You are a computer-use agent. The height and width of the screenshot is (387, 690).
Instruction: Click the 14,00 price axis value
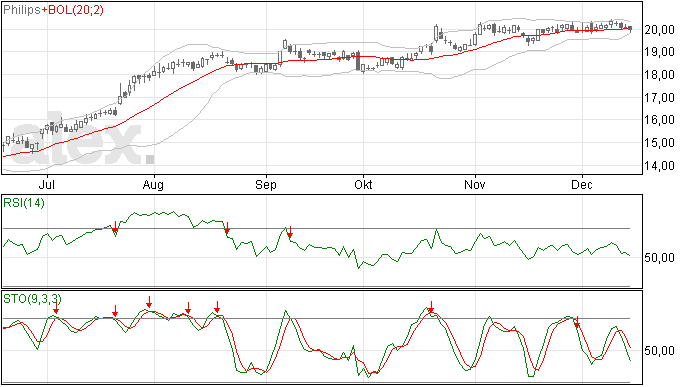[659, 166]
